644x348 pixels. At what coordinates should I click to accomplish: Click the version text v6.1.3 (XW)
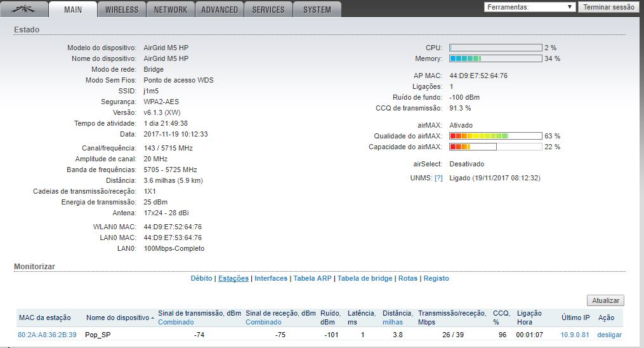162,112
